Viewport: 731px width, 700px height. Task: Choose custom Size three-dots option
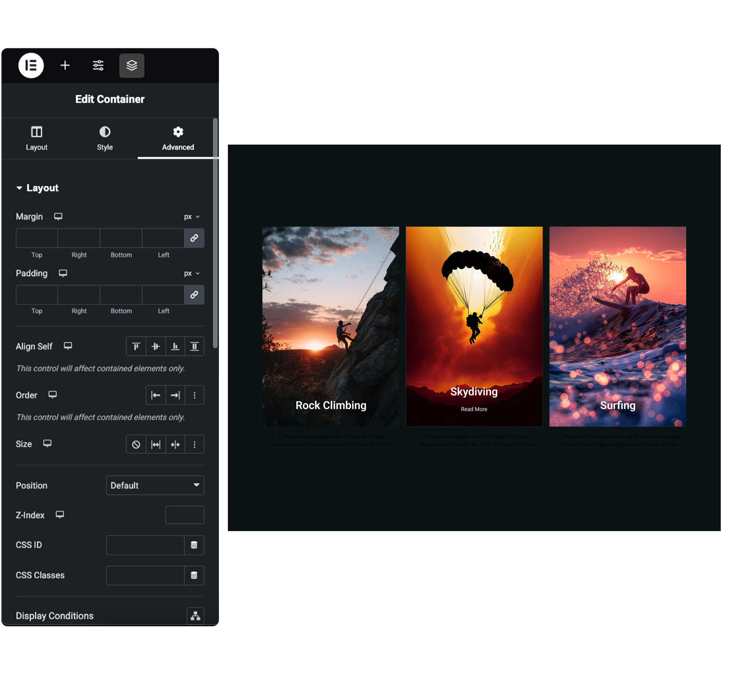click(x=195, y=444)
